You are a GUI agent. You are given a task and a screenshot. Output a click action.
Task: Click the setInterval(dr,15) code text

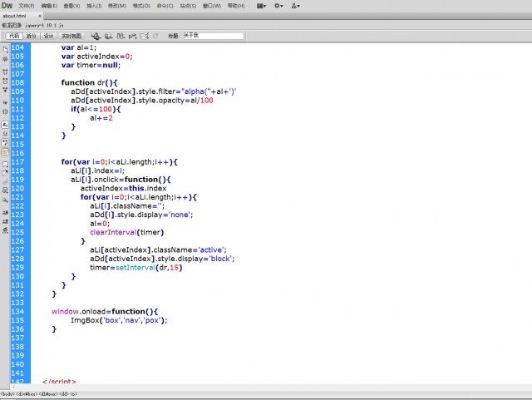point(149,268)
